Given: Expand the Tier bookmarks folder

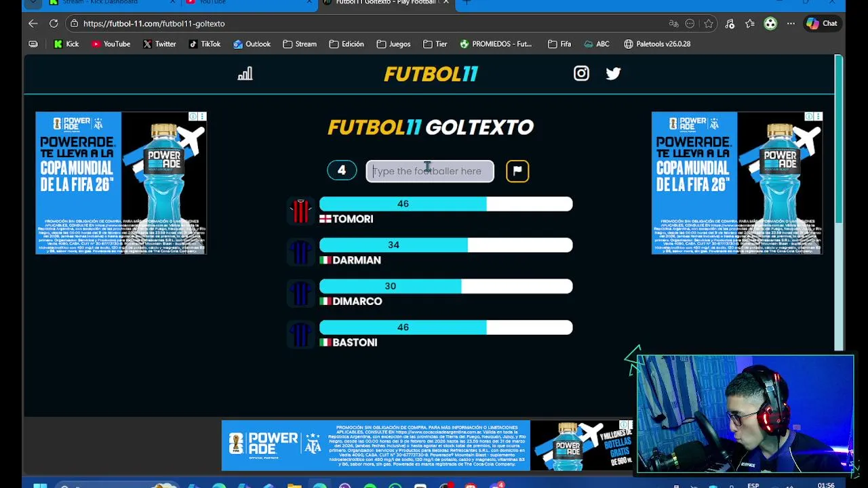Looking at the screenshot, I should 435,44.
